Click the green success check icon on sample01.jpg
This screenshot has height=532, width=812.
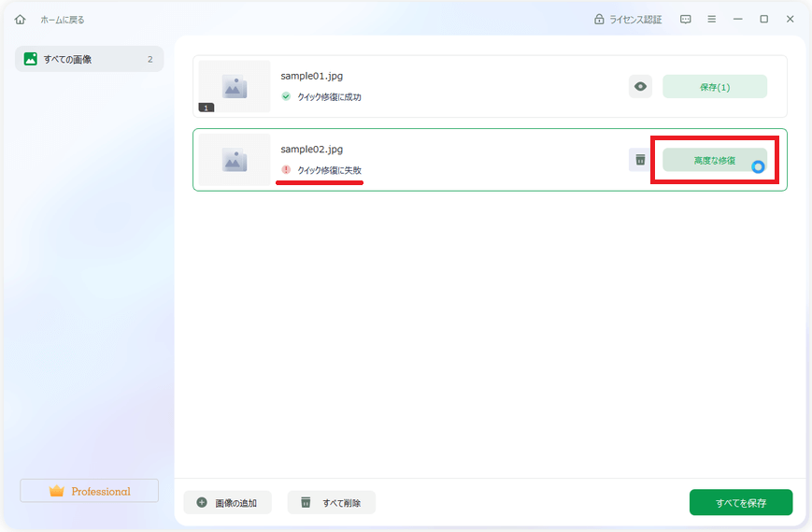pyautogui.click(x=286, y=96)
